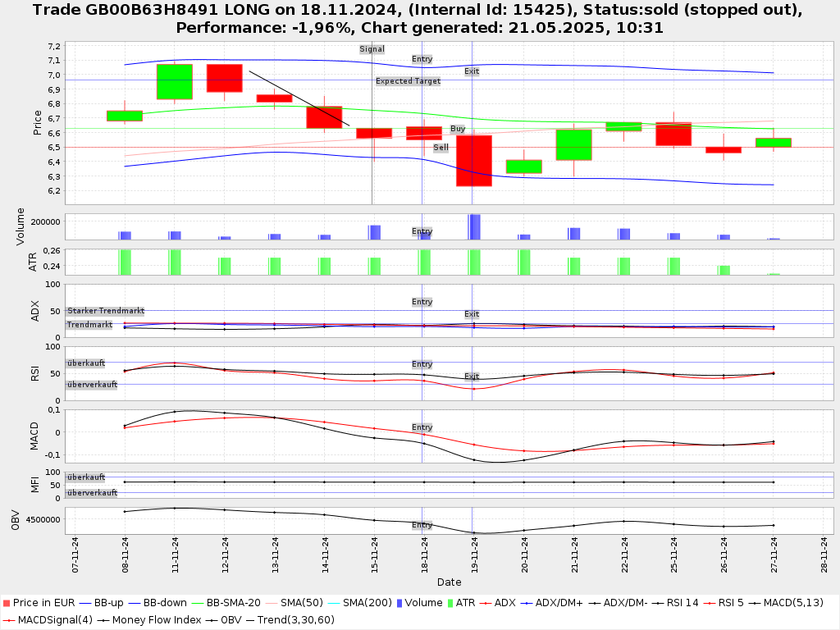Click the Signal marker label in price chart
This screenshot has width=840, height=630.
[372, 49]
